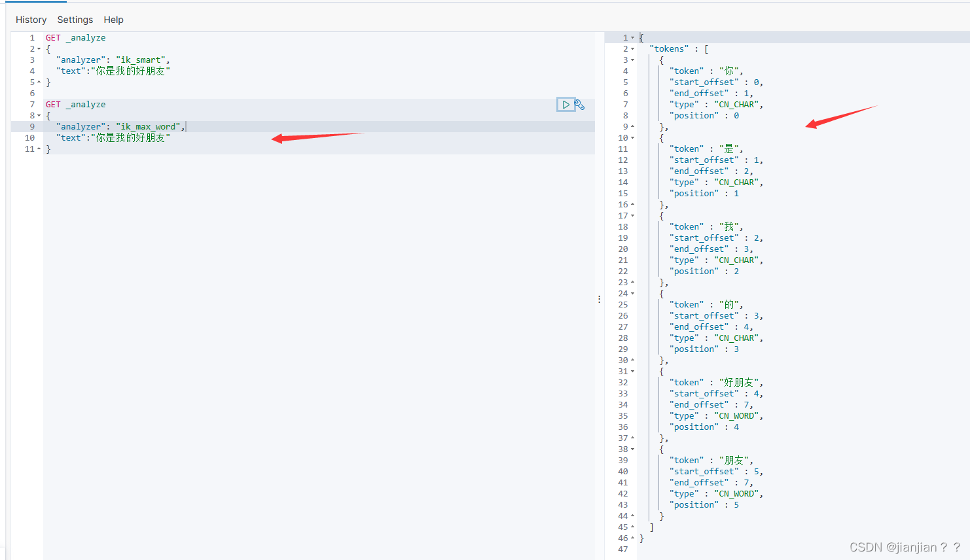Screen dimensions: 970x560
Task: Click "CN_WORD" type on response line 35
Action: coord(737,416)
